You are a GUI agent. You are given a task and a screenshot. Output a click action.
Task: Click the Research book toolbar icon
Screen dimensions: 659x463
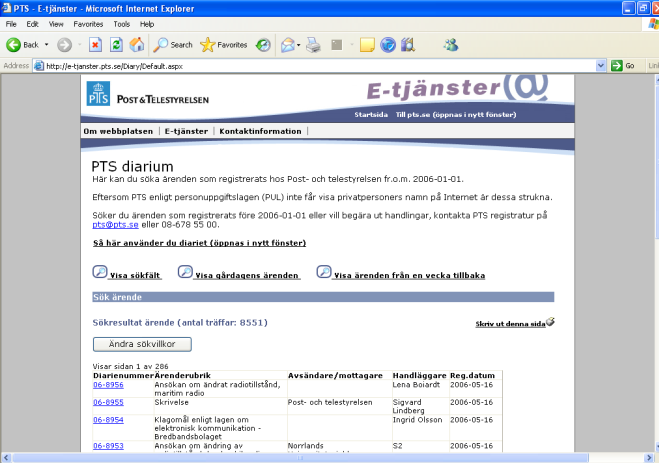408,45
